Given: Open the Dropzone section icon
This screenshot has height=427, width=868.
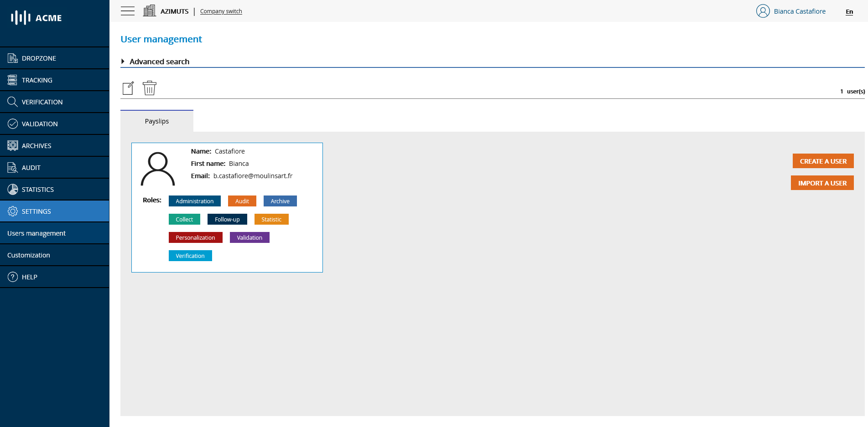Looking at the screenshot, I should (12, 58).
